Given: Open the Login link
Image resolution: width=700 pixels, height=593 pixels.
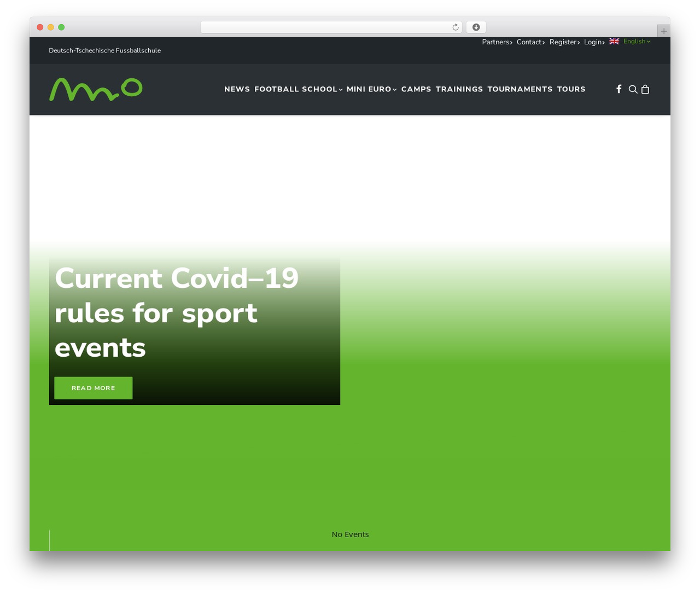Looking at the screenshot, I should 594,42.
